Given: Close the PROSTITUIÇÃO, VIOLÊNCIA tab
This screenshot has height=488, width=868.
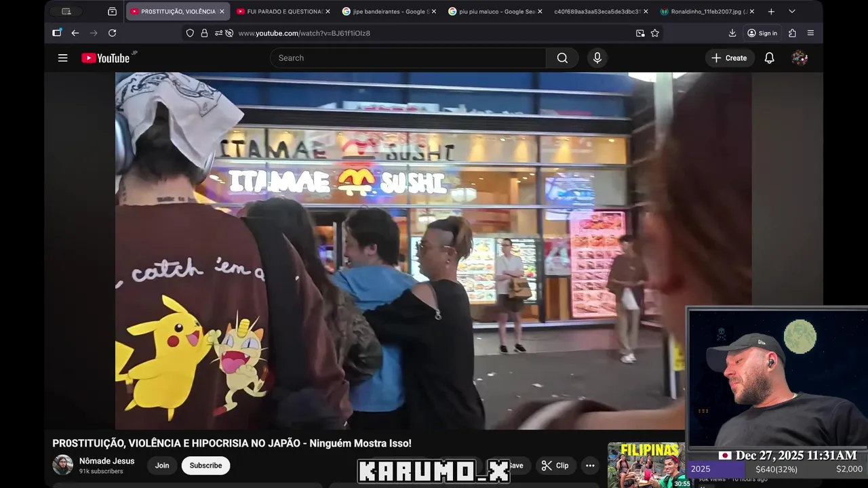Looking at the screenshot, I should tap(222, 12).
